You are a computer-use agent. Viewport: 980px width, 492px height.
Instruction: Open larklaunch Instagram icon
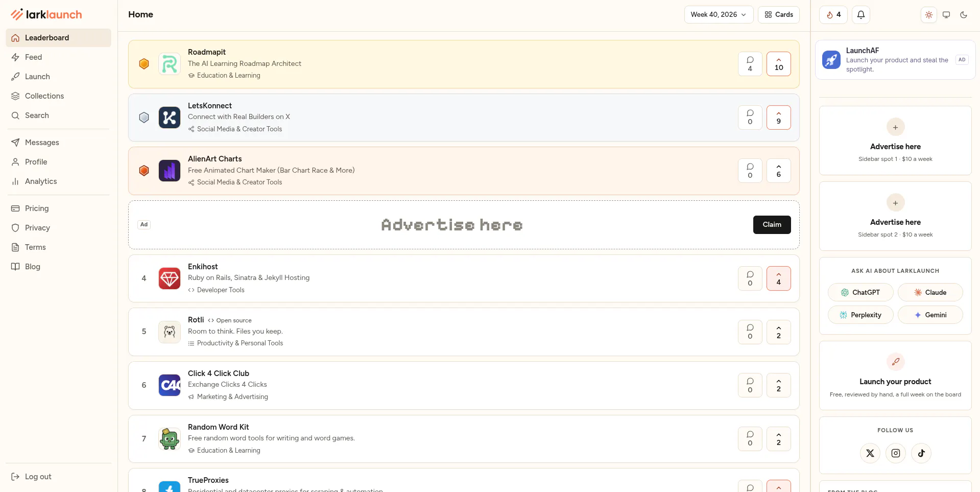point(895,453)
